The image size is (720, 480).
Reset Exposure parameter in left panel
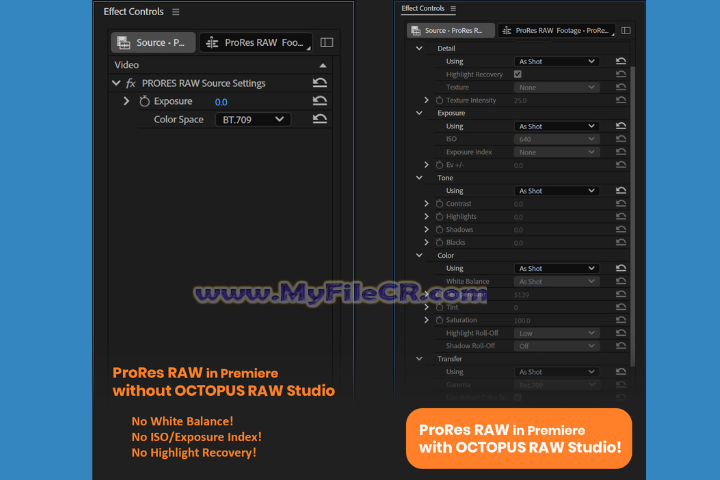[x=320, y=101]
